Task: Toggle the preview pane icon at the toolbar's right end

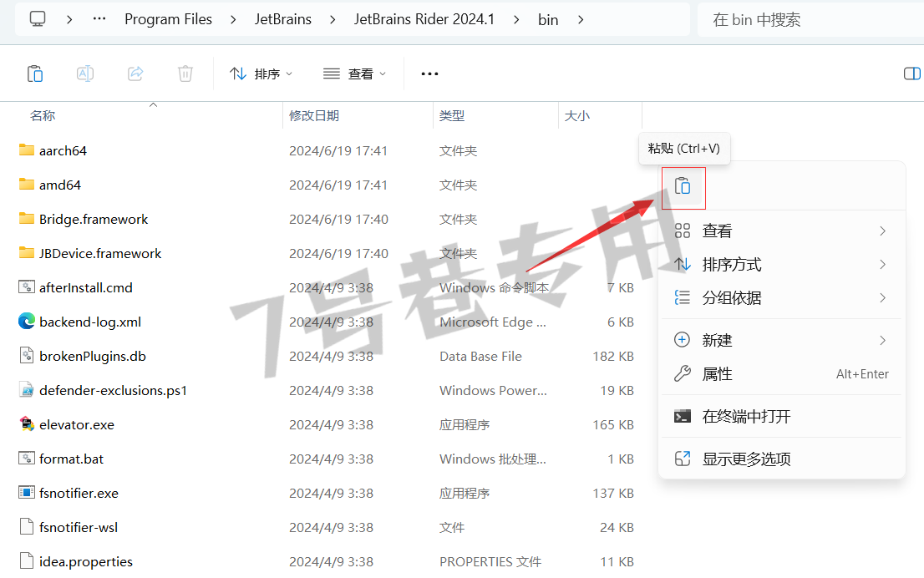Action: (x=912, y=74)
